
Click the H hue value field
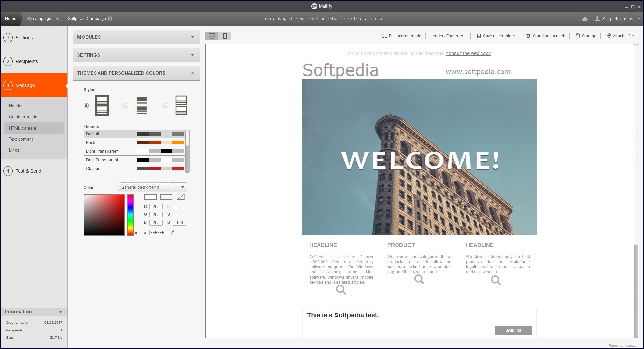tap(179, 207)
